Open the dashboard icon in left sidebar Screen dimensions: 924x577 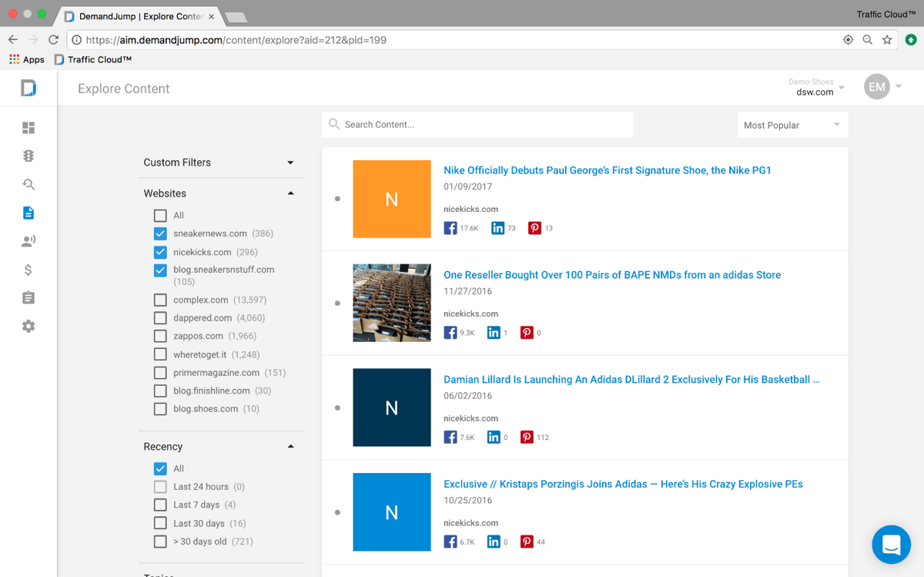[x=28, y=128]
